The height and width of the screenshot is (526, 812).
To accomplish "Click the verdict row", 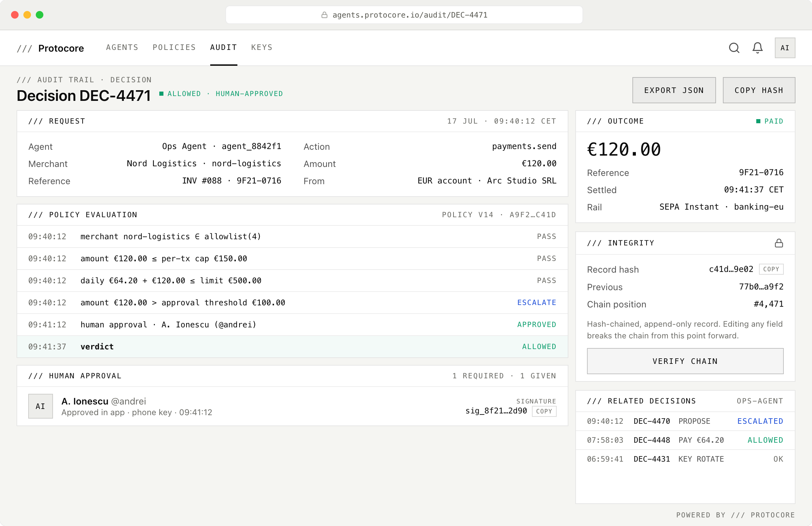I will tap(292, 347).
